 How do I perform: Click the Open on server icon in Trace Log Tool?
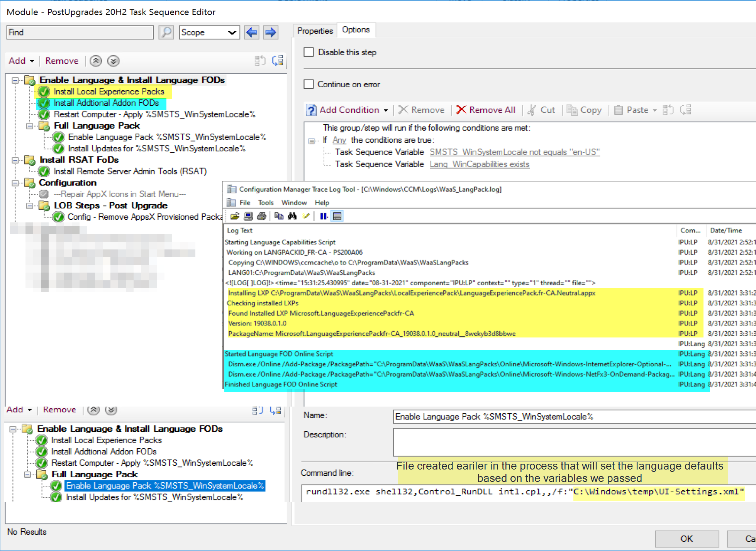(248, 216)
